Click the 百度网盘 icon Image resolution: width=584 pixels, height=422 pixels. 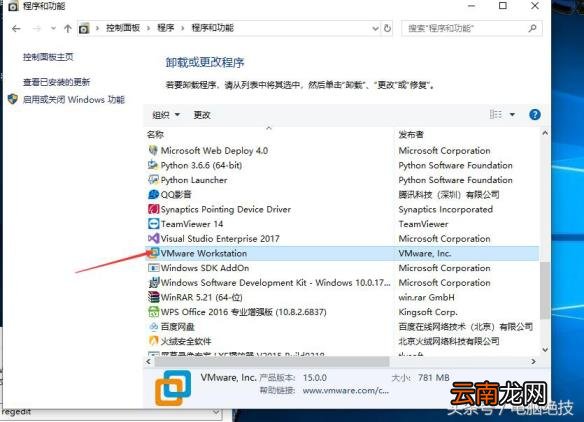tap(153, 327)
